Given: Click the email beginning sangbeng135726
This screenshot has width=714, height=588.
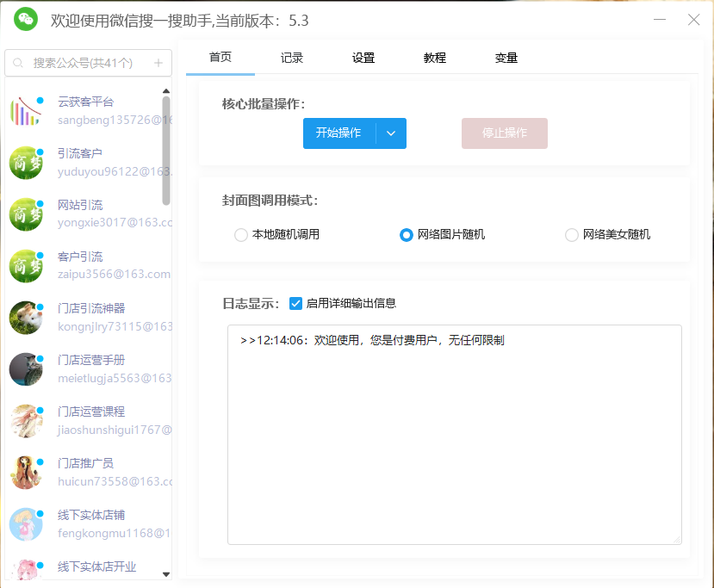Looking at the screenshot, I should pyautogui.click(x=115, y=121).
